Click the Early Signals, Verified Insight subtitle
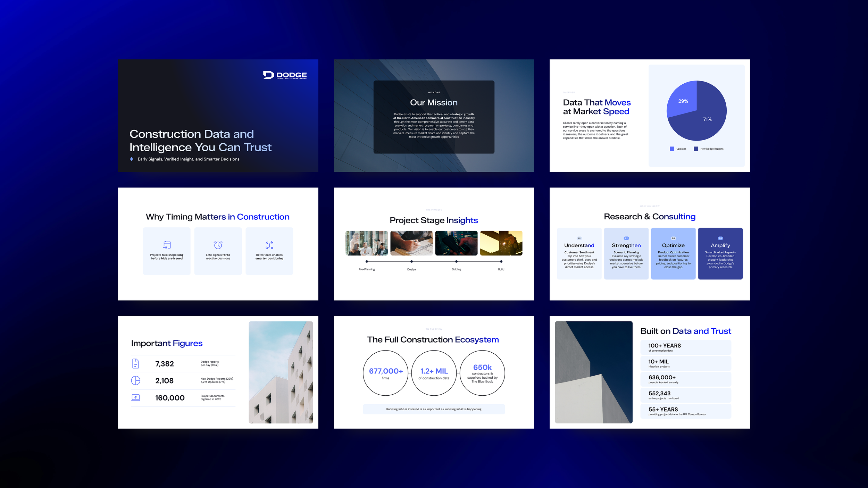This screenshot has width=868, height=488. click(x=189, y=159)
